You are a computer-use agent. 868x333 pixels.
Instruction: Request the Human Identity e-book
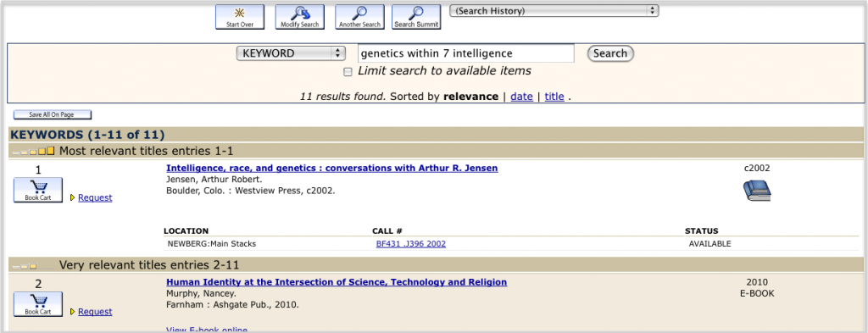pos(95,312)
